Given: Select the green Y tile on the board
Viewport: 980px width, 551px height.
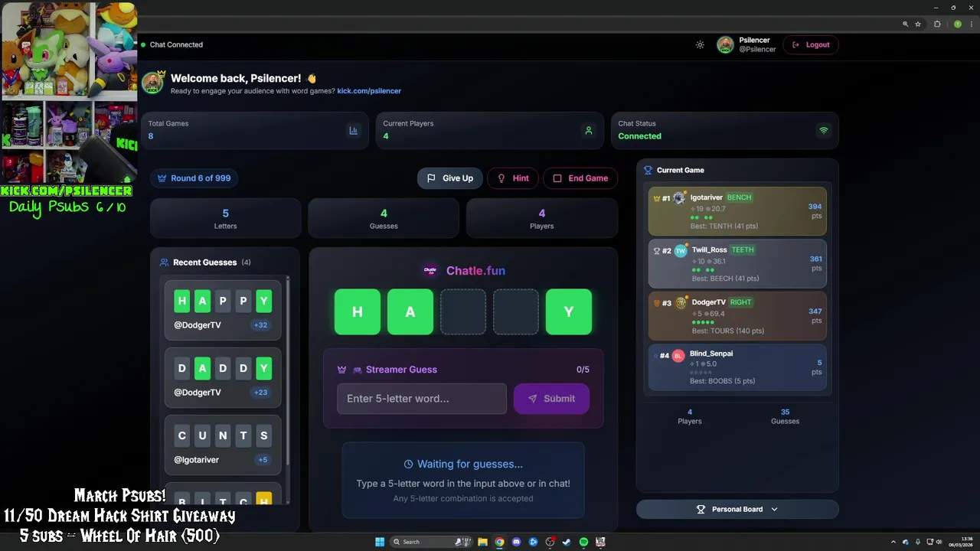Looking at the screenshot, I should [x=569, y=311].
